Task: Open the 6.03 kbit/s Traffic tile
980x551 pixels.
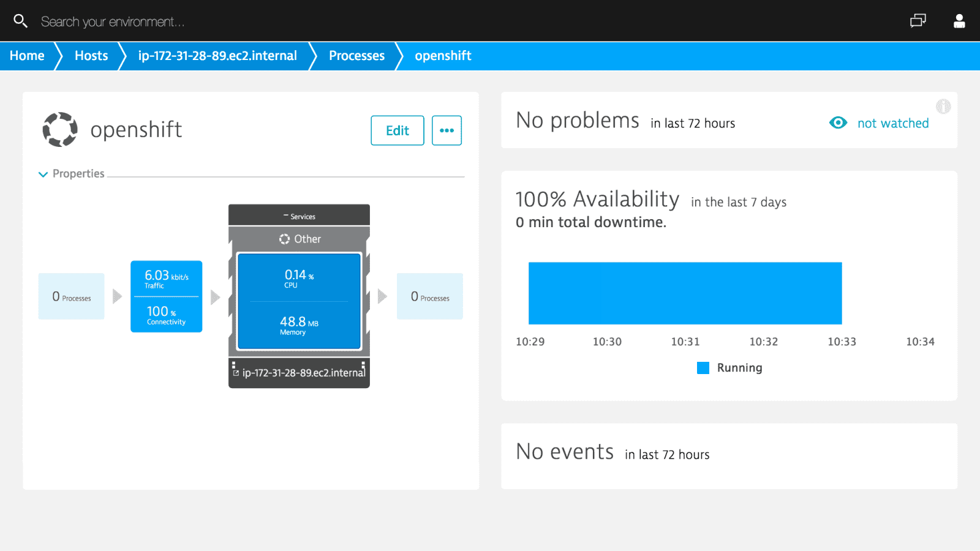Action: [x=167, y=279]
